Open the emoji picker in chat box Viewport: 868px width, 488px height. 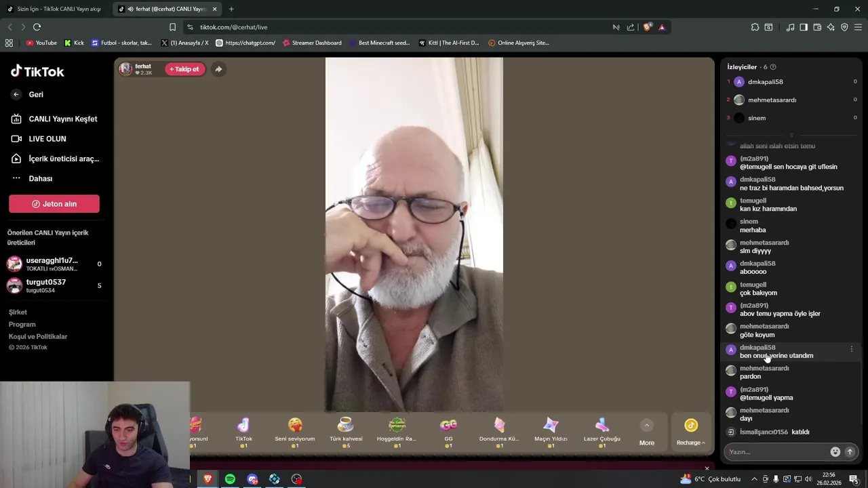click(835, 452)
